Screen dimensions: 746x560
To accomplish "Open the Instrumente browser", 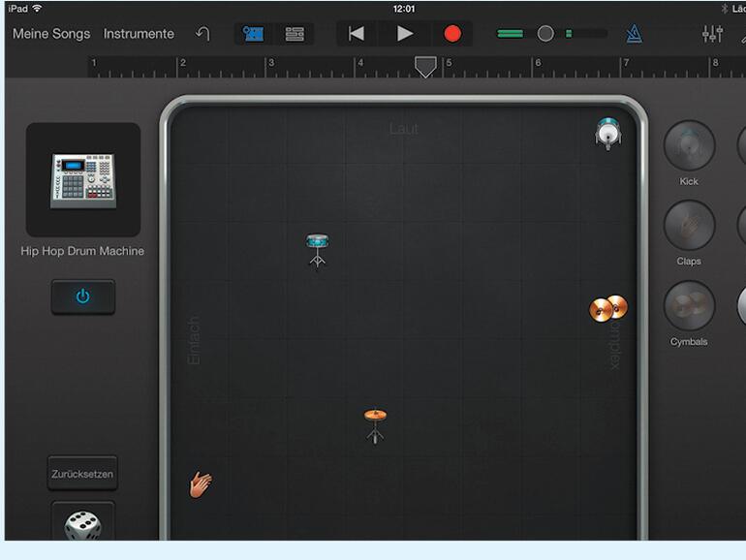I will click(139, 34).
